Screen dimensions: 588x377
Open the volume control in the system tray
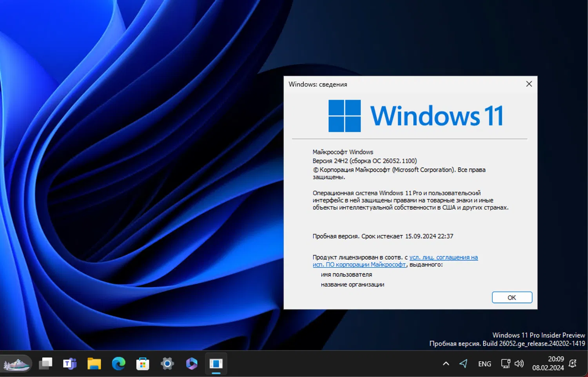click(x=519, y=363)
